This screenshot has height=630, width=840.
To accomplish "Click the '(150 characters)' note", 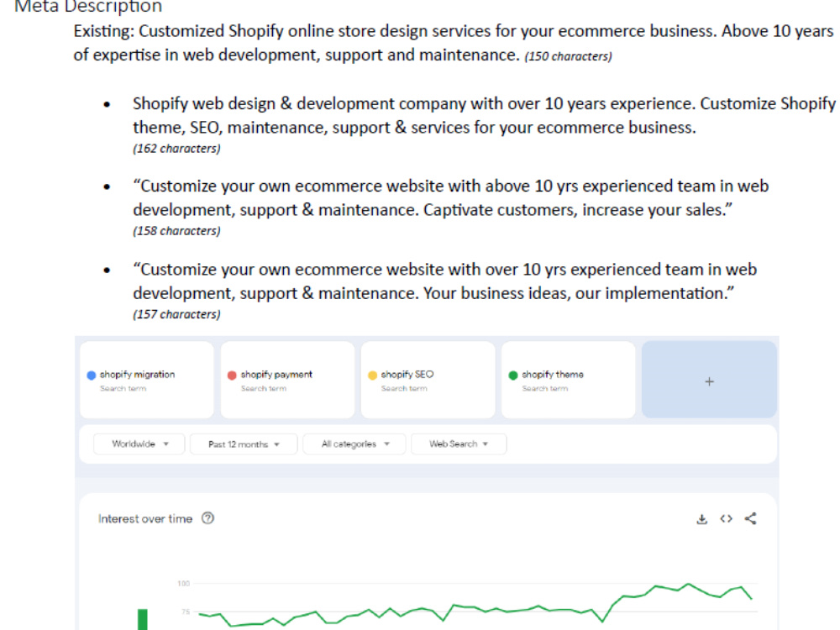I will [568, 56].
